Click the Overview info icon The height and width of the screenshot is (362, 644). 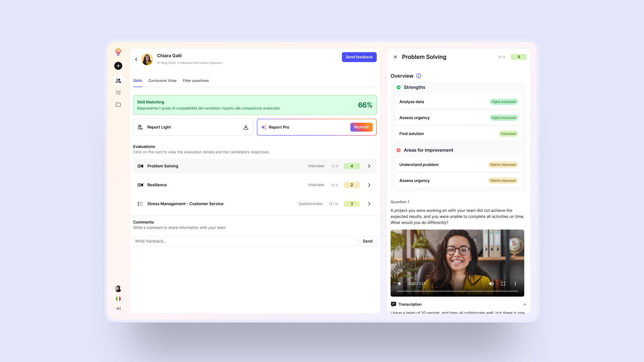(419, 76)
